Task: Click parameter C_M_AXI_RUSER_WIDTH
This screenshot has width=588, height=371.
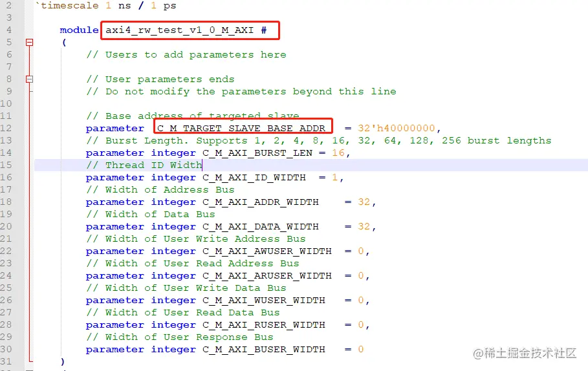Action: [264, 325]
